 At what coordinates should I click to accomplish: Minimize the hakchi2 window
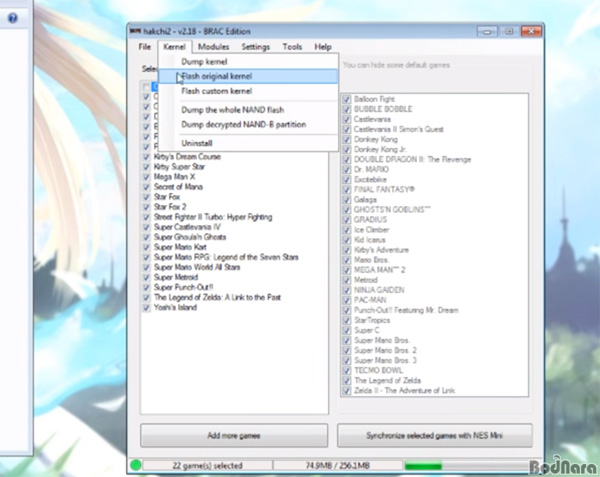[487, 31]
